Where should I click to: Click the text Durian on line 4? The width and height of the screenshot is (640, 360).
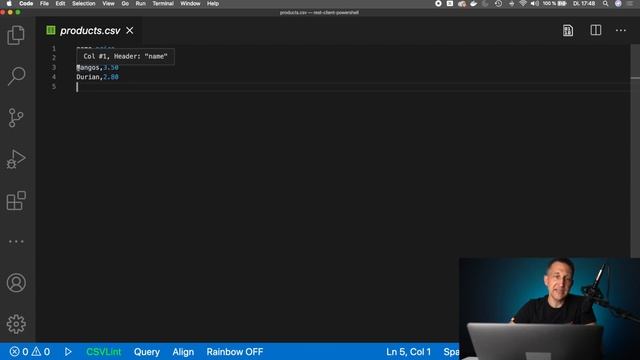pos(88,77)
